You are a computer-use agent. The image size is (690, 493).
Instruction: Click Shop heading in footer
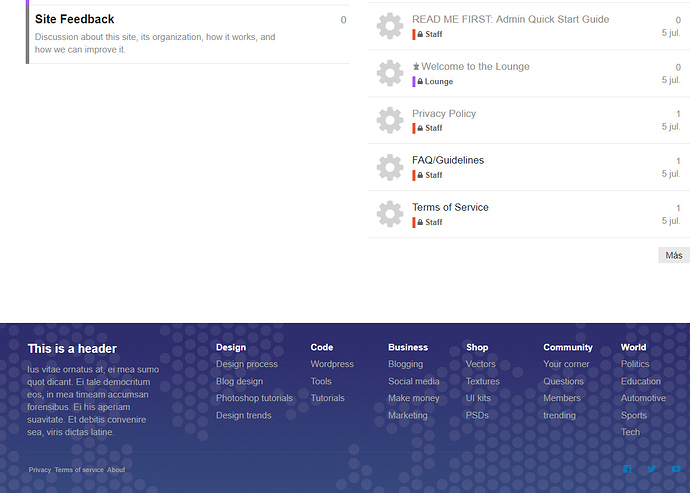coord(477,347)
